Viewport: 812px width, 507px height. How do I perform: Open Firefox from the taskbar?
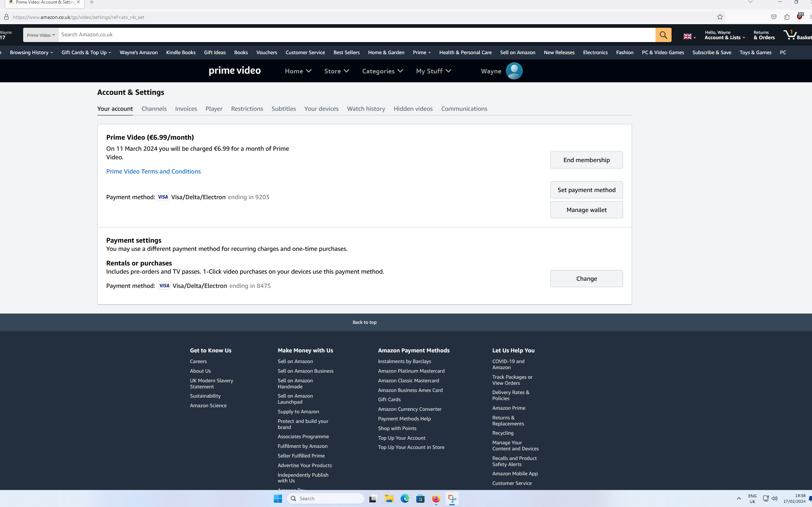point(436,498)
